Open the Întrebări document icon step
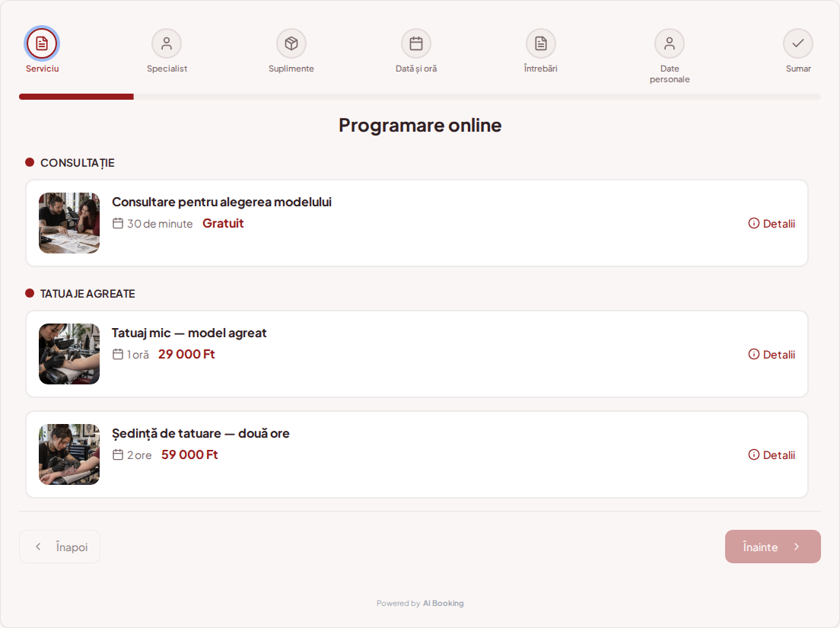This screenshot has width=840, height=628. 541,43
